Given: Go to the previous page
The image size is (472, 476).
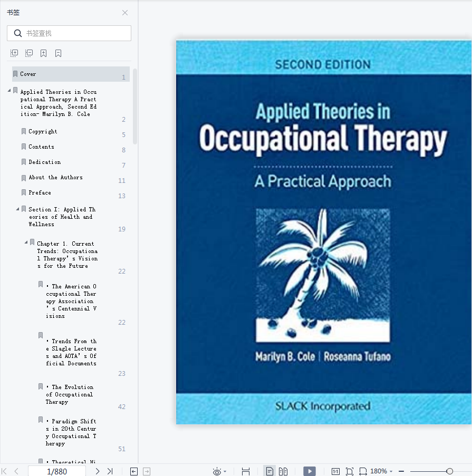Looking at the screenshot, I should click(16, 471).
